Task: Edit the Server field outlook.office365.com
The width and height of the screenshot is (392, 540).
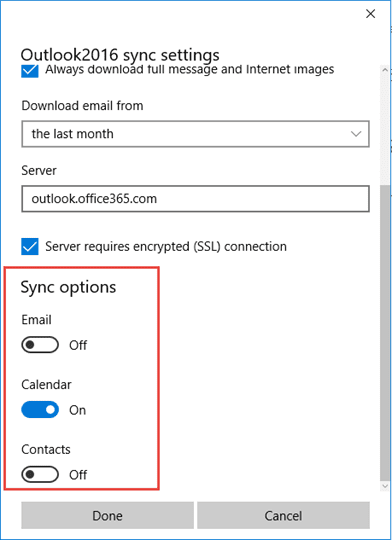Action: coord(195,199)
